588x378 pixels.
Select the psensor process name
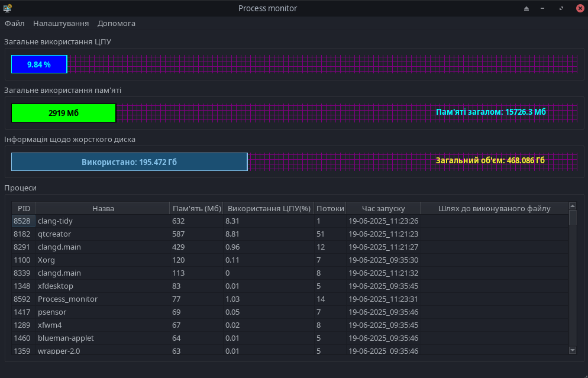click(x=52, y=312)
